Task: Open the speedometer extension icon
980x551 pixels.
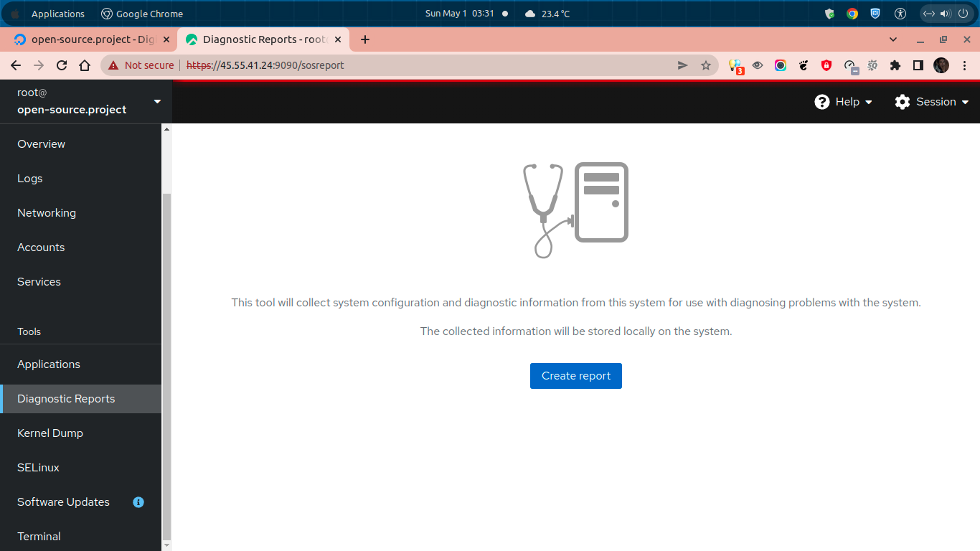Action: (850, 66)
